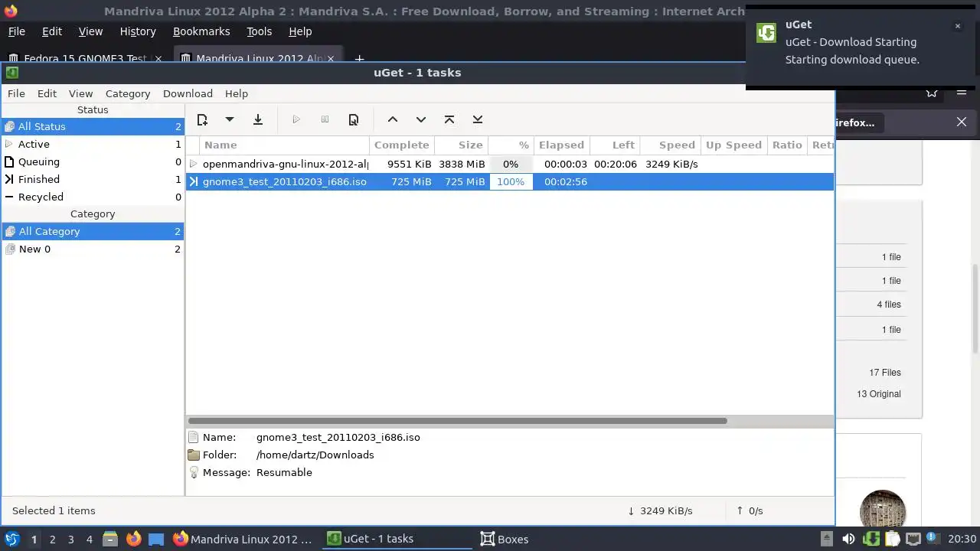980x551 pixels.
Task: Click upload speed 0/s in status bar
Action: click(750, 510)
